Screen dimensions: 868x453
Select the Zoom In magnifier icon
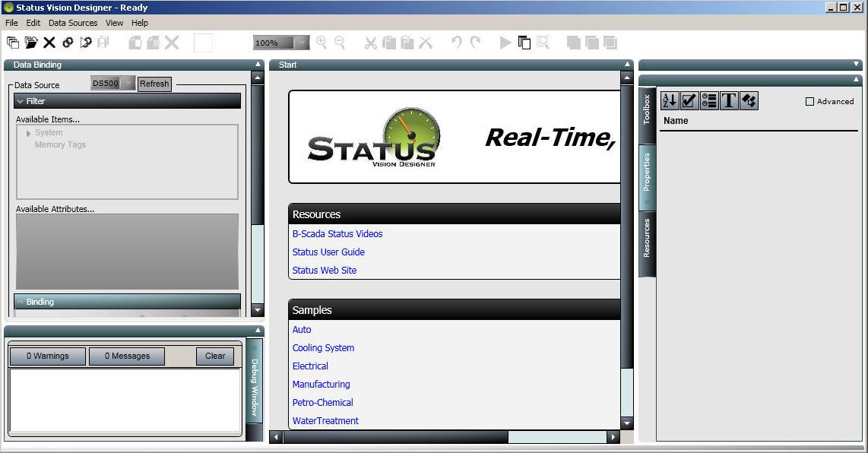[320, 43]
